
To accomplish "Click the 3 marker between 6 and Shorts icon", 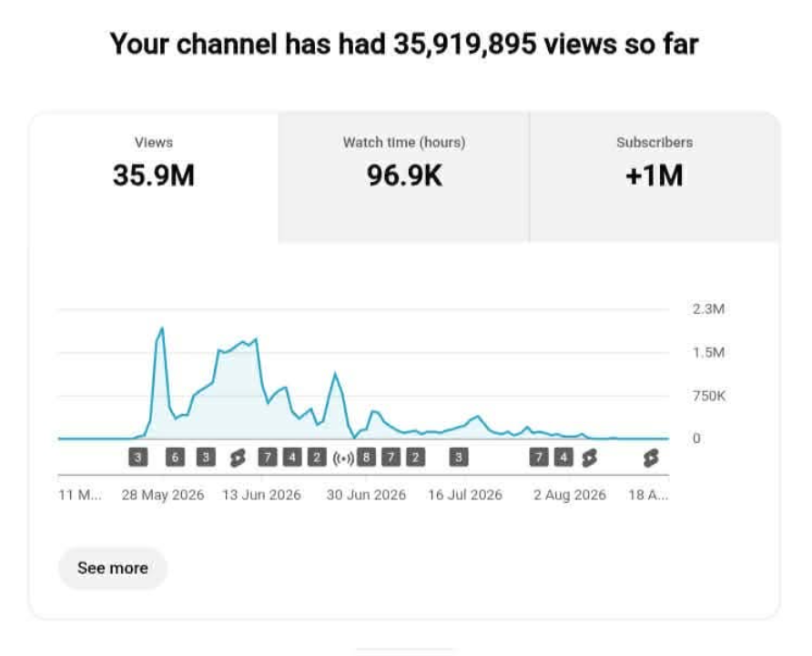I will coord(206,457).
